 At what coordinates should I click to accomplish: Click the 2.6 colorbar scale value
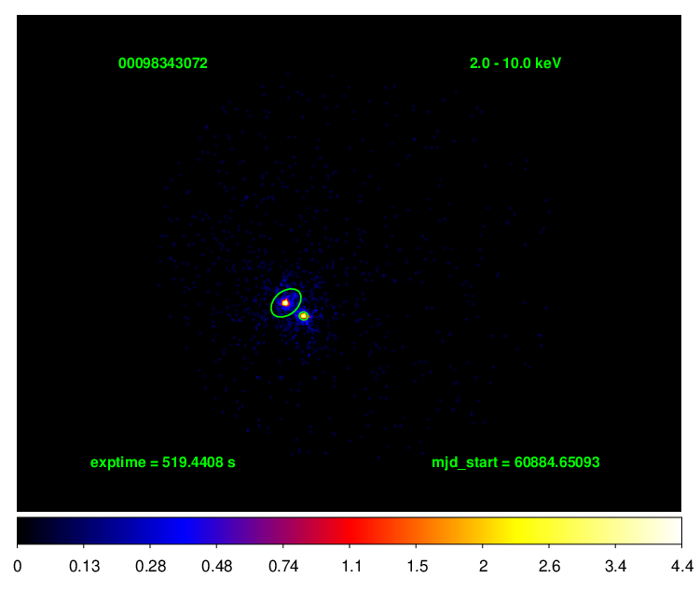(549, 566)
